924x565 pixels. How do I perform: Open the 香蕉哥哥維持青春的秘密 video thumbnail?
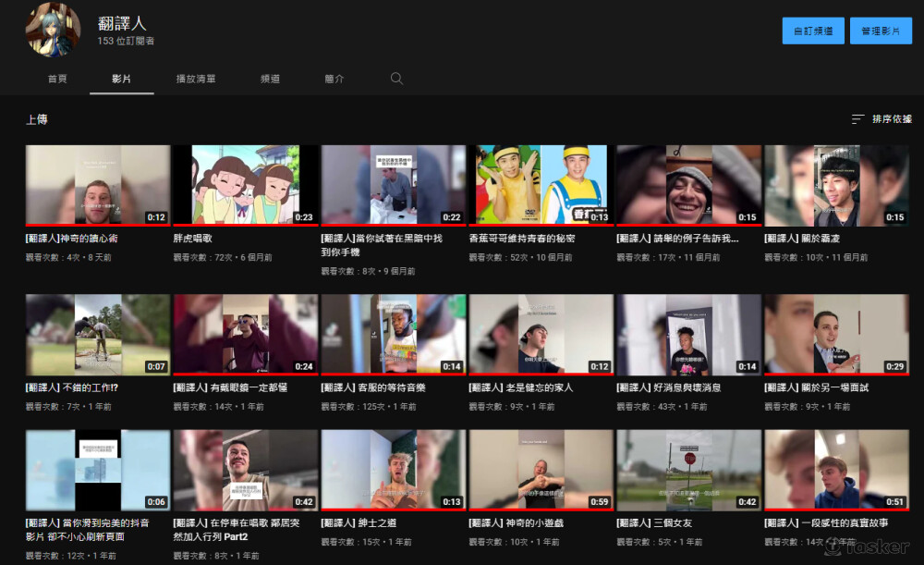pos(541,185)
